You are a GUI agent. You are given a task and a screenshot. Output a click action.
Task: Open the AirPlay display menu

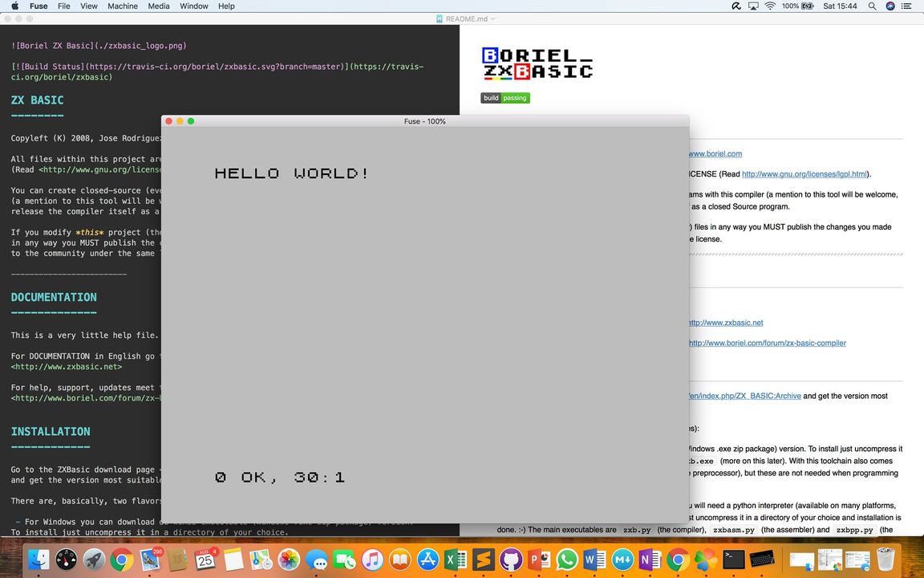click(x=753, y=6)
